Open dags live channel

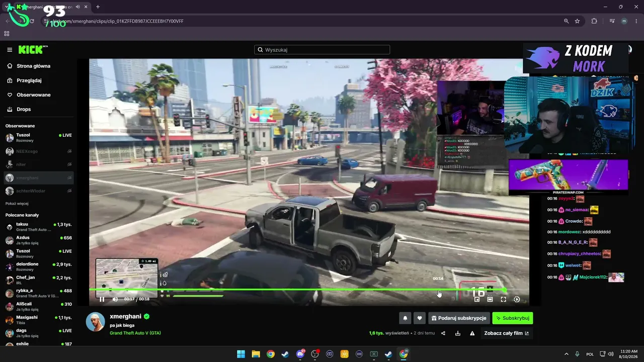point(39,333)
